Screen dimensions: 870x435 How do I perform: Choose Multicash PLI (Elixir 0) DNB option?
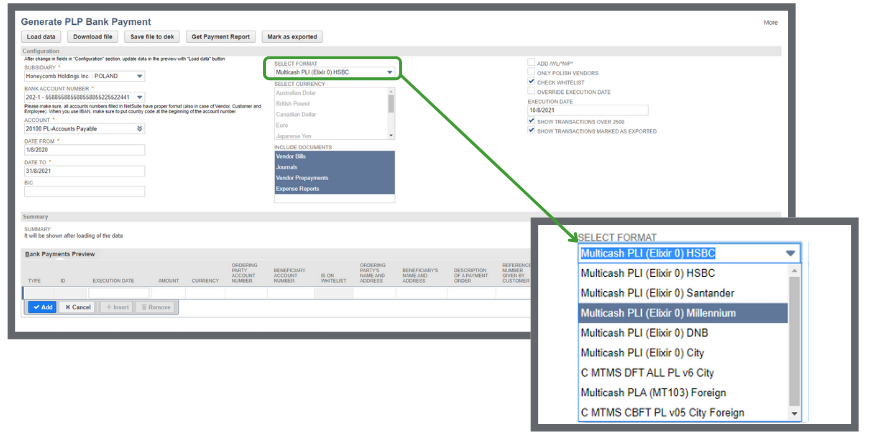click(683, 333)
